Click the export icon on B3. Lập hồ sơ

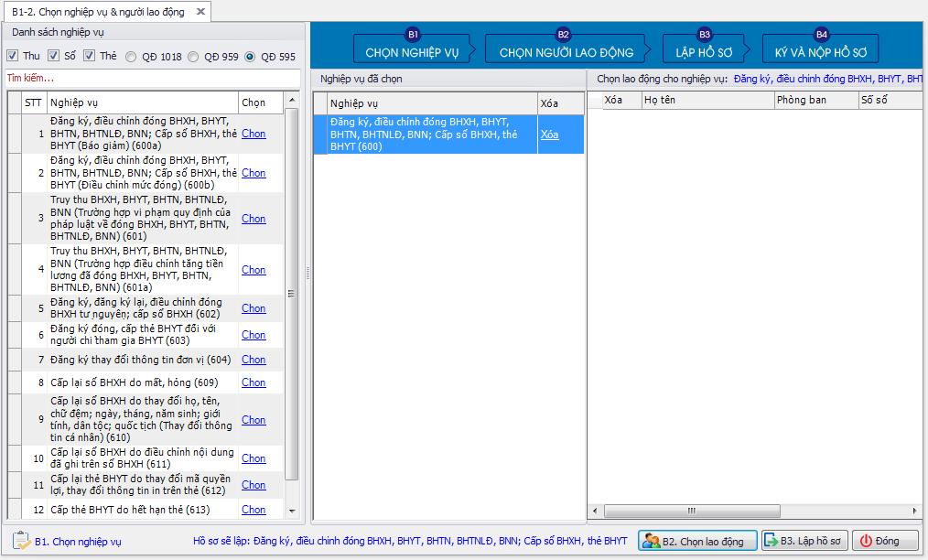[772, 540]
